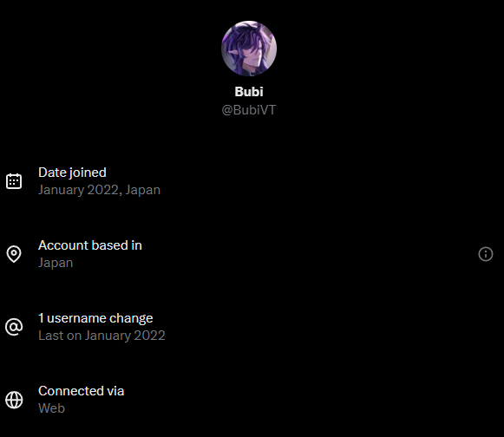Screen dimensions: 504x437
Task: Click the Japan location value
Action: (x=56, y=263)
